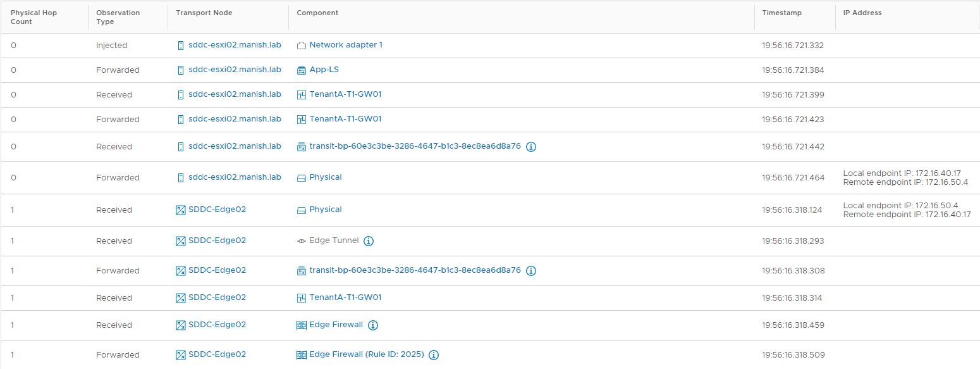Open the Physical component on sddc-esxi02 row

point(325,177)
